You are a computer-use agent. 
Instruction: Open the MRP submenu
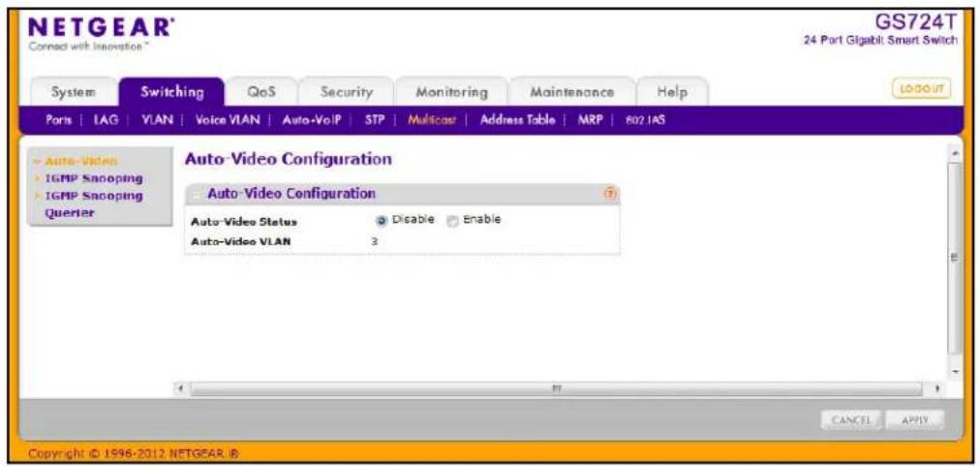pyautogui.click(x=589, y=121)
